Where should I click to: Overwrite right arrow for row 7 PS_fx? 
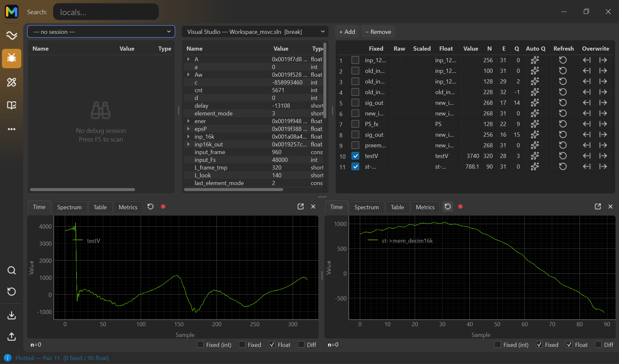tap(603, 124)
